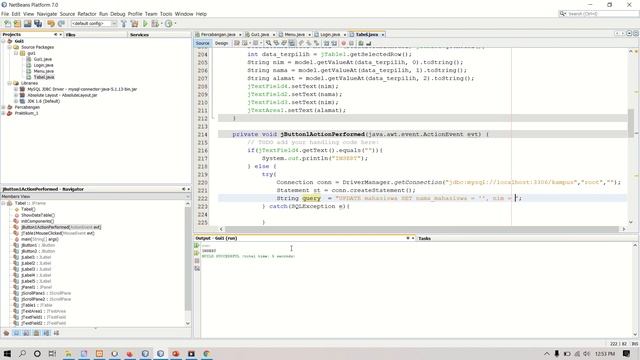Click the Rerun icon in Output

pyautogui.click(x=197, y=246)
